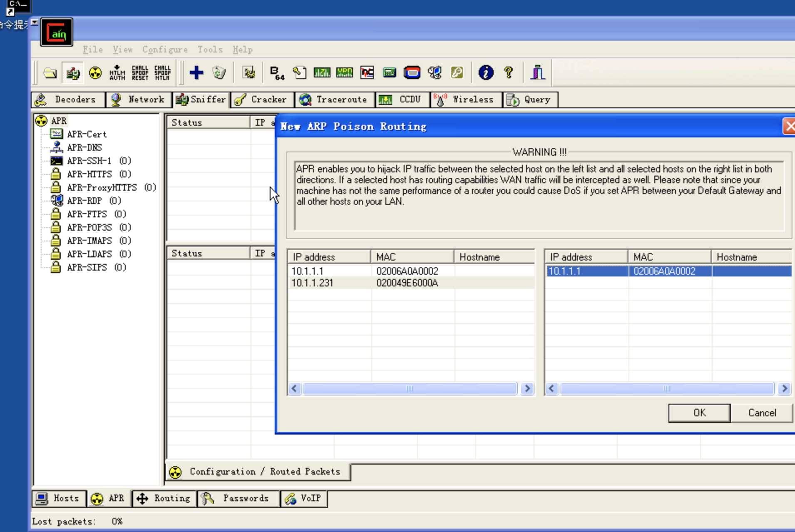This screenshot has height=532, width=795.
Task: Select APR-LDAPS in the tree
Action: click(99, 254)
